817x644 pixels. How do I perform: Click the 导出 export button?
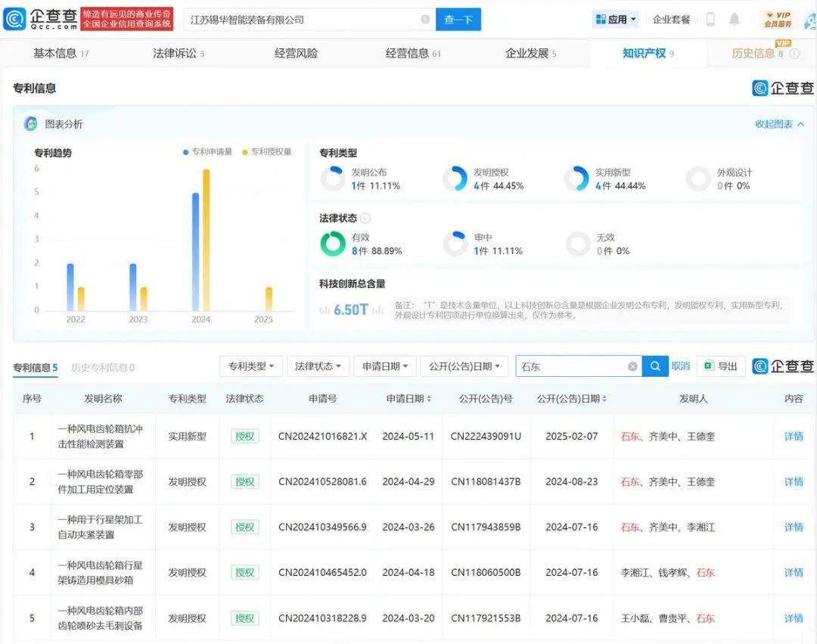click(x=721, y=366)
